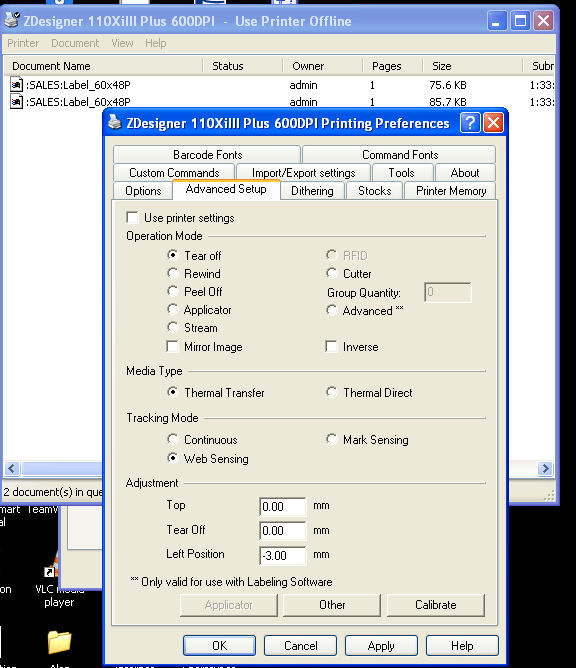The width and height of the screenshot is (576, 668).
Task: Select the Advanced operation mode
Action: 331,310
